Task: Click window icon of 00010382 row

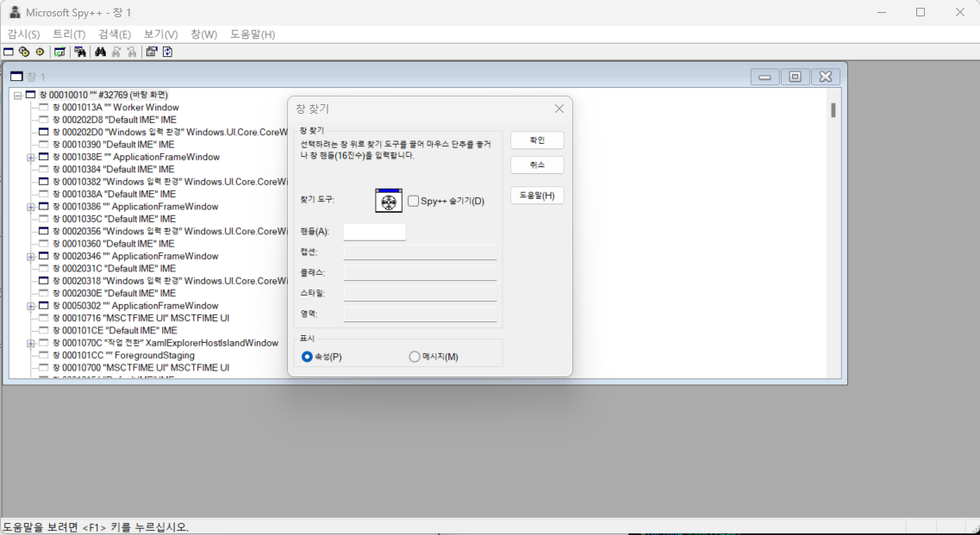Action: pos(44,182)
